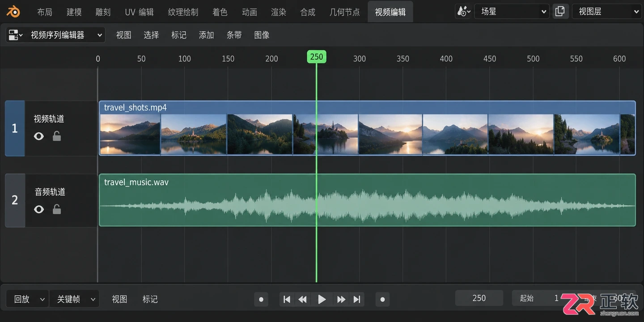Screen dimensions: 644x322
Task: Jump to the end frame
Action: [x=356, y=299]
